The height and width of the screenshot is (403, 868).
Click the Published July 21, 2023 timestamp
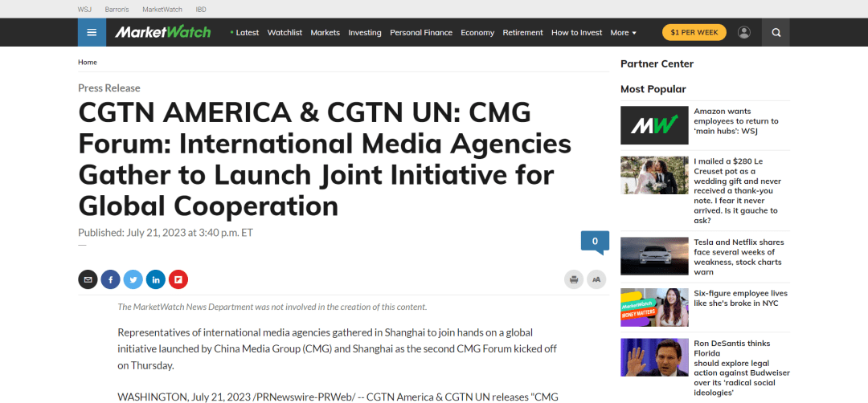click(x=166, y=233)
